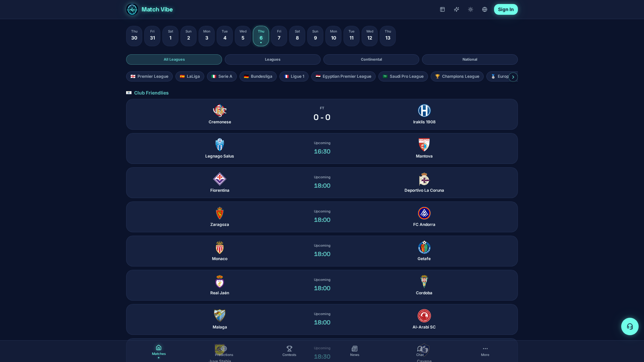
Task: Go to Matches in bottom navigation
Action: pyautogui.click(x=159, y=351)
